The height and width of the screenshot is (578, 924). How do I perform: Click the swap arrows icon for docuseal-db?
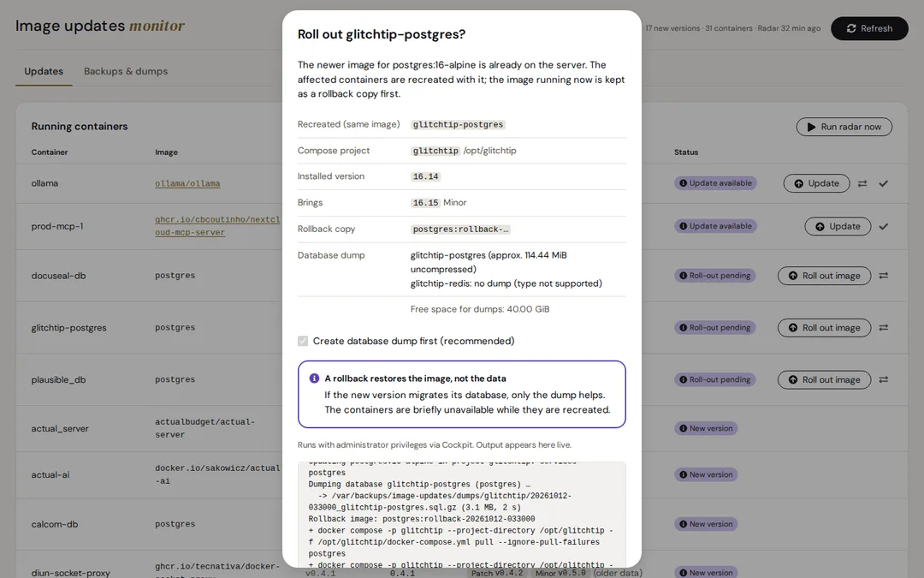coord(883,276)
